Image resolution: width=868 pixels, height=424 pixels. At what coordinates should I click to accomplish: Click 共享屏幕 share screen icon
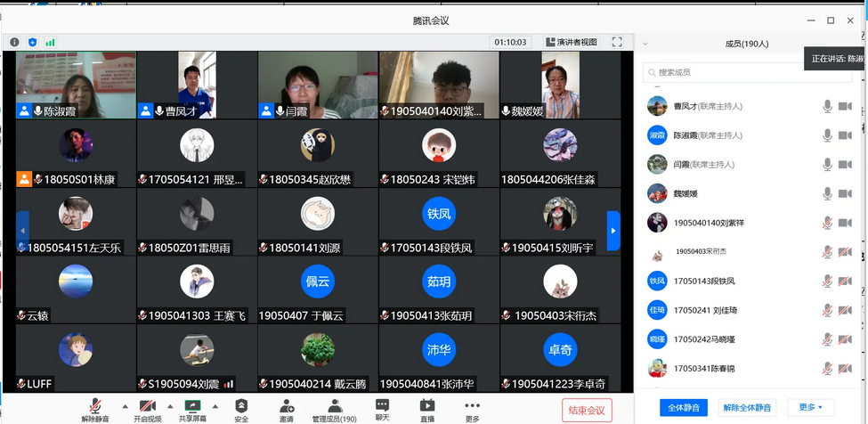click(x=192, y=409)
